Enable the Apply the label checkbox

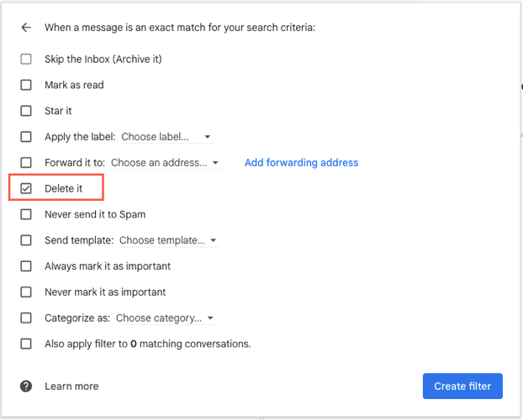coord(26,137)
